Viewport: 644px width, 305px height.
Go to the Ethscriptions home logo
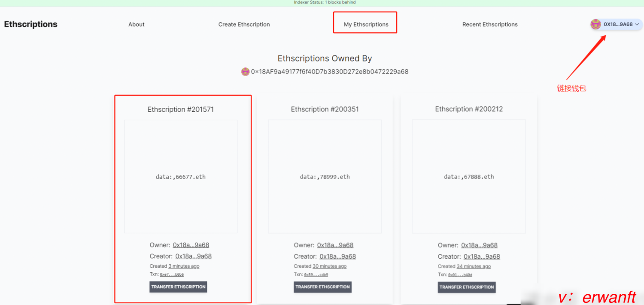click(31, 24)
